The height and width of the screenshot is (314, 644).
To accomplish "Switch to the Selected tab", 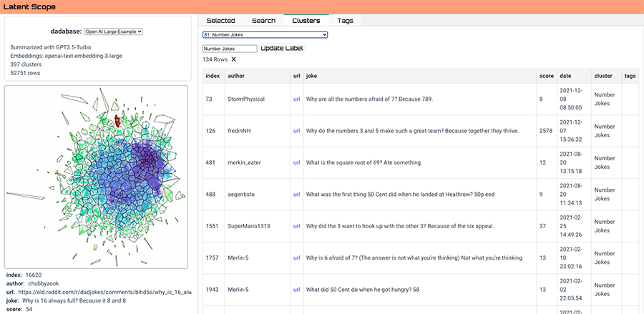I will pyautogui.click(x=220, y=21).
